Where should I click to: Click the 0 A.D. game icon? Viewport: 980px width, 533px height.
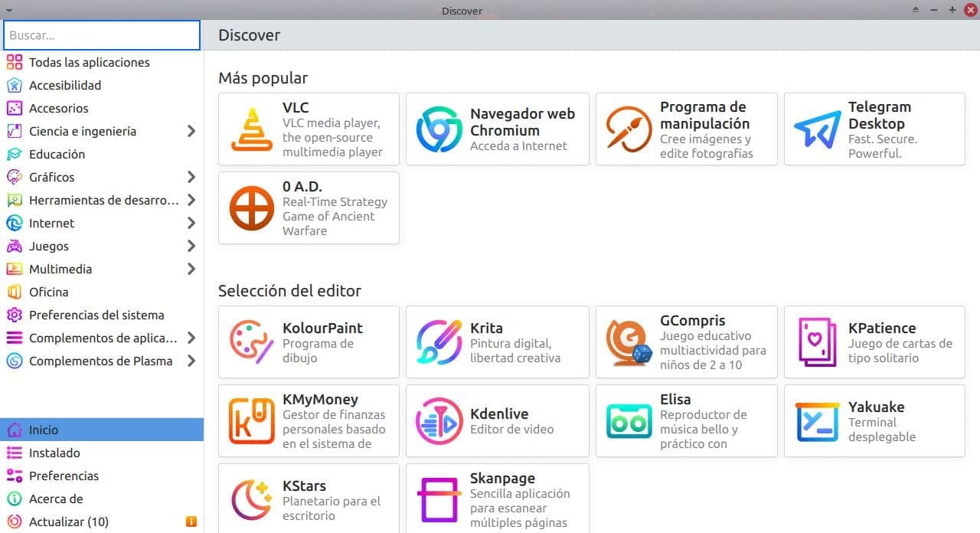point(251,208)
